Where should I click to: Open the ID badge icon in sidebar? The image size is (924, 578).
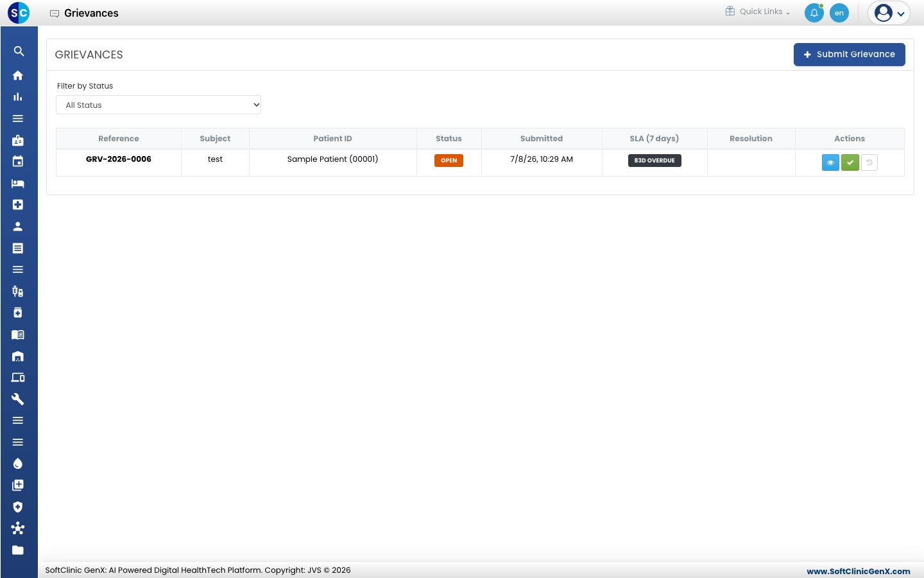(18, 140)
